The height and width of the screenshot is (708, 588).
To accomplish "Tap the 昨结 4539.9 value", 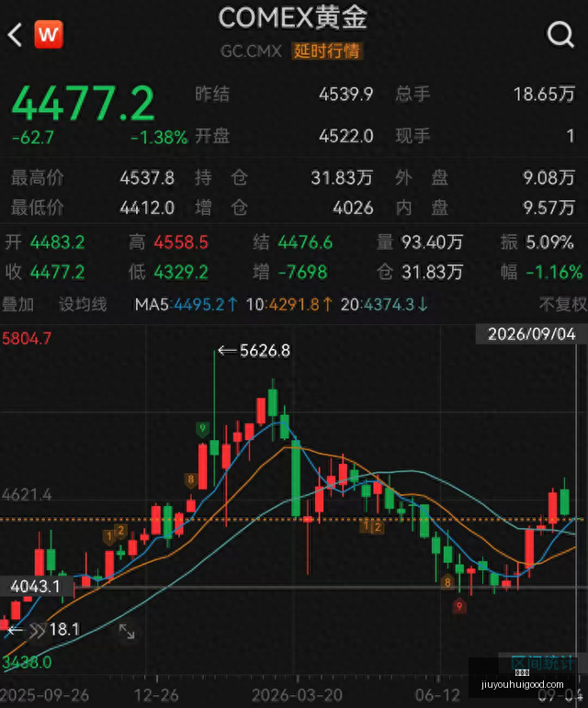I will (x=346, y=95).
